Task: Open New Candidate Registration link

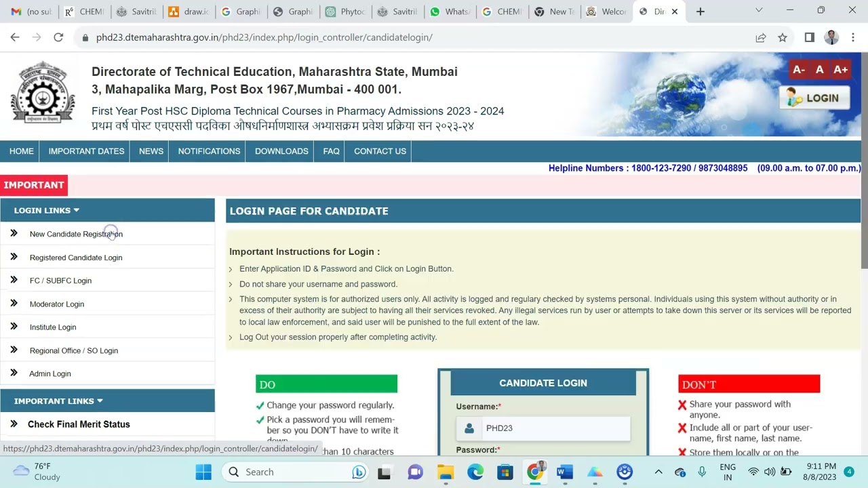Action: point(76,234)
